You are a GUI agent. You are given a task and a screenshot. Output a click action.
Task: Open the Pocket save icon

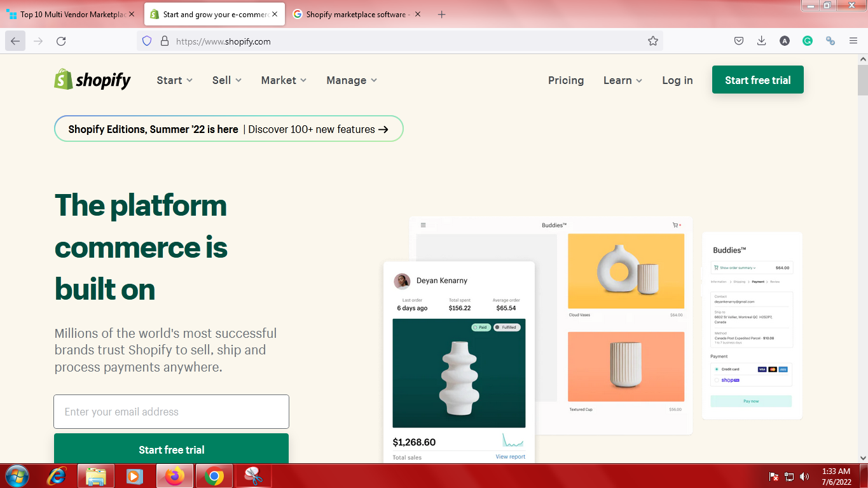(x=739, y=41)
